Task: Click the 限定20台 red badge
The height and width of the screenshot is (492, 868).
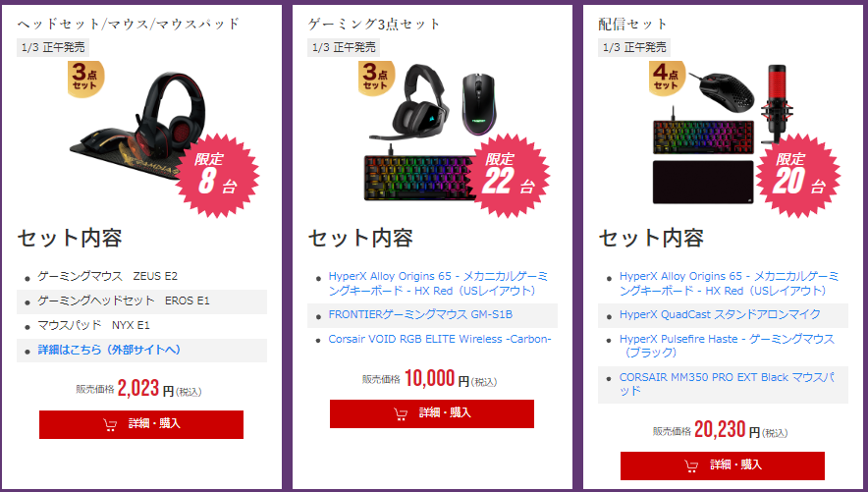Action: pyautogui.click(x=797, y=175)
